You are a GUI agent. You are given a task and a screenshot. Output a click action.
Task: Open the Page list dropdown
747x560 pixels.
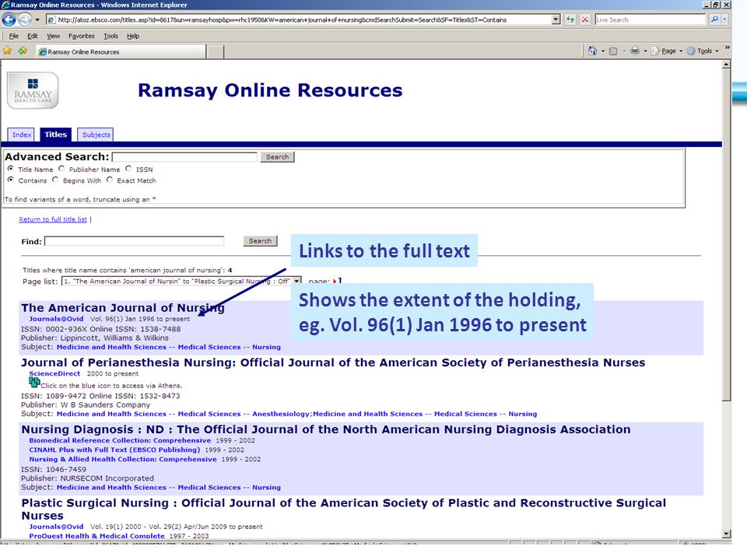pyautogui.click(x=181, y=282)
